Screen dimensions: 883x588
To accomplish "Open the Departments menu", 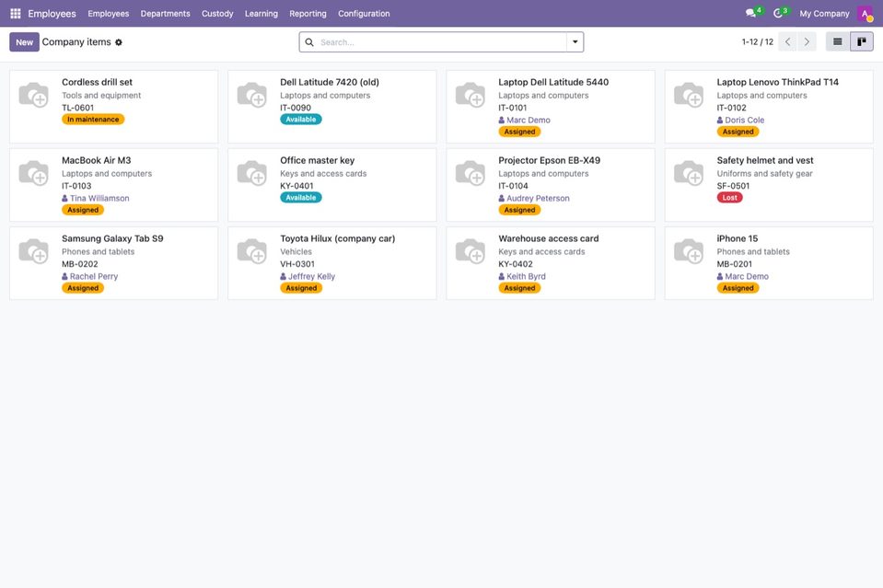I will [166, 14].
